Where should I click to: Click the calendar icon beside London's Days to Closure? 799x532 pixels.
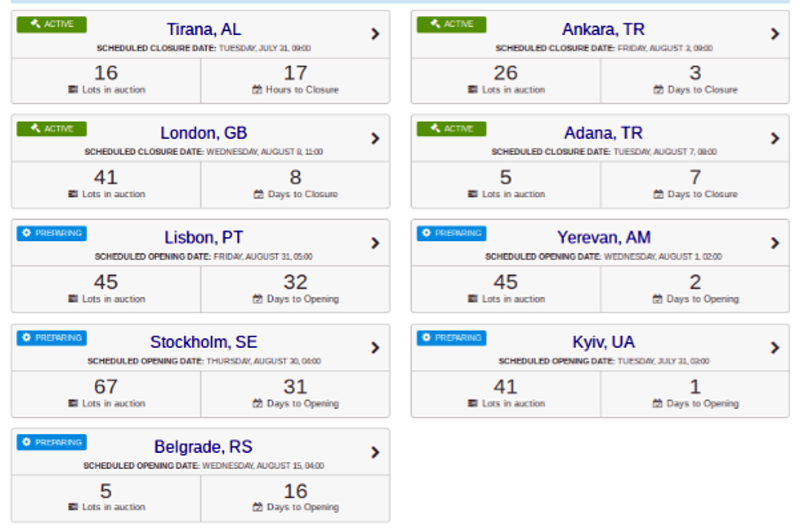click(258, 195)
